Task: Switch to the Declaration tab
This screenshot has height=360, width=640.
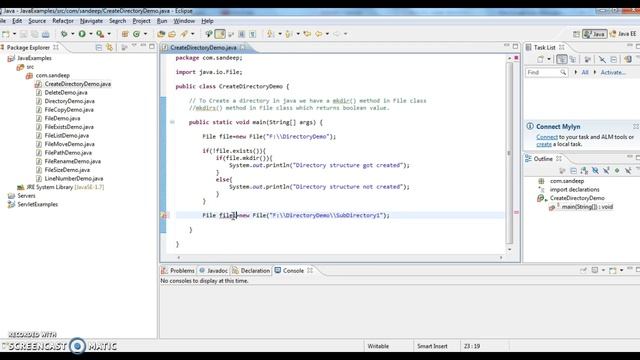Action: [x=251, y=271]
